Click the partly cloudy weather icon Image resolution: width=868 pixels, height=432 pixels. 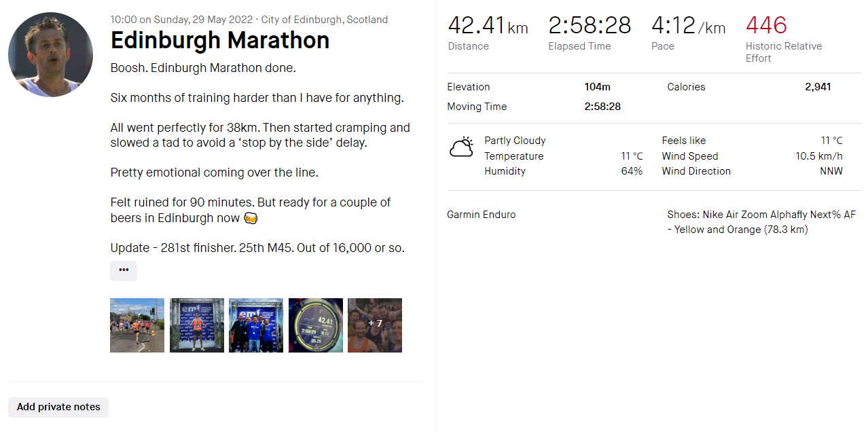[x=461, y=147]
